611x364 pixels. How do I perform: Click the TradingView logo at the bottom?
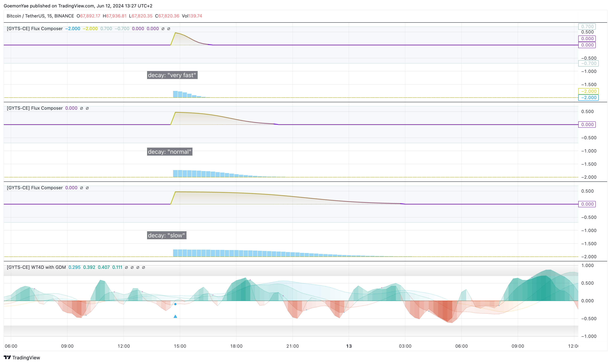click(22, 357)
